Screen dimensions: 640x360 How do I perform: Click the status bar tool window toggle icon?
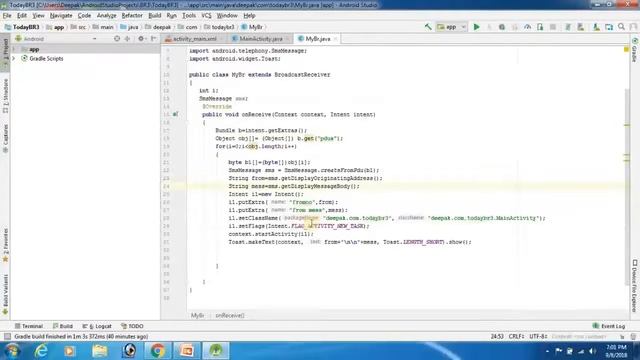(7, 336)
